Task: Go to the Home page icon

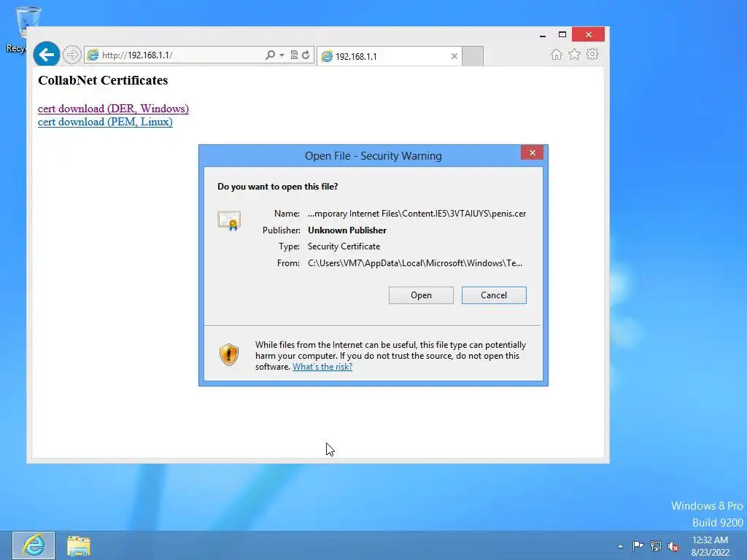Action: (x=557, y=54)
